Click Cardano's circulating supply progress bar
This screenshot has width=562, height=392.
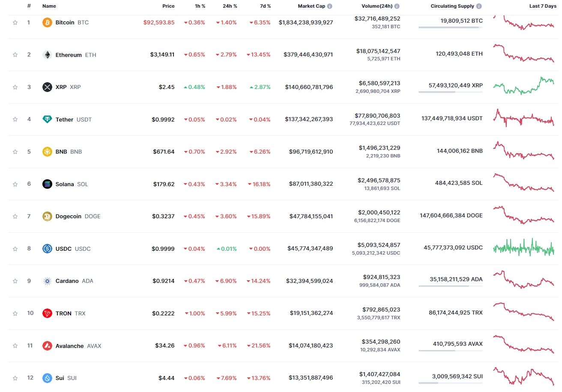[451, 286]
